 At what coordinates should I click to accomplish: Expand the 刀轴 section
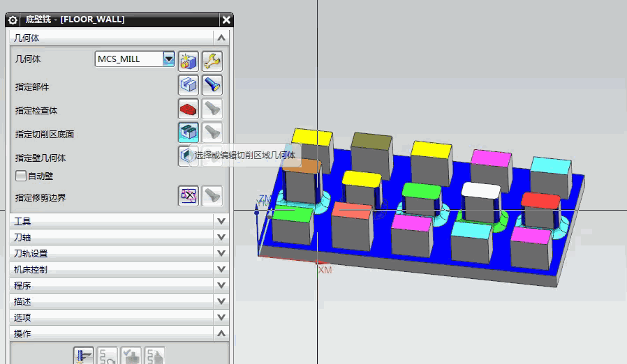[x=221, y=237]
